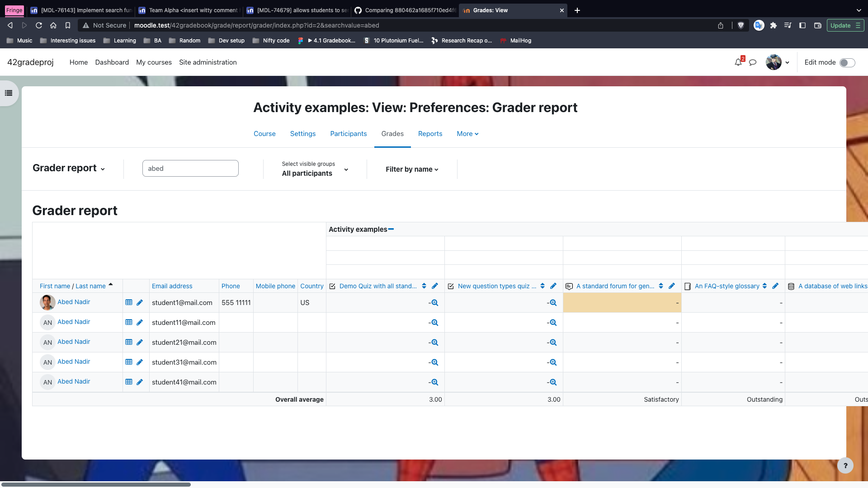Open the Dev setup bookmark folder

click(x=226, y=41)
